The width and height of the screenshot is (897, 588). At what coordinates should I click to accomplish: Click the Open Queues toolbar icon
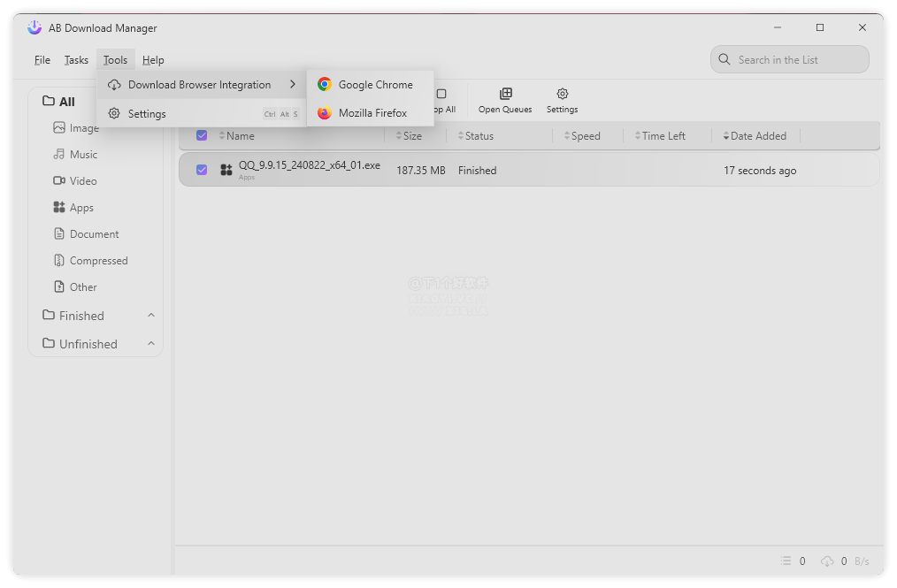504,99
